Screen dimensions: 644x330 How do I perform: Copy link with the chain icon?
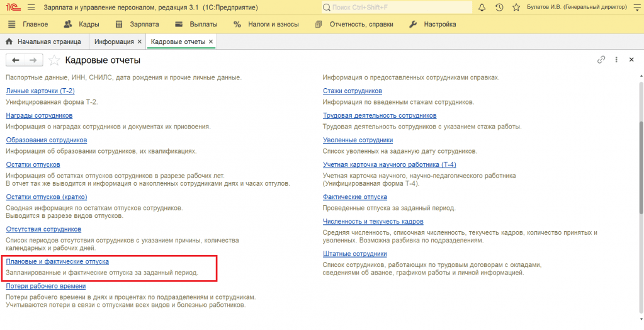601,60
